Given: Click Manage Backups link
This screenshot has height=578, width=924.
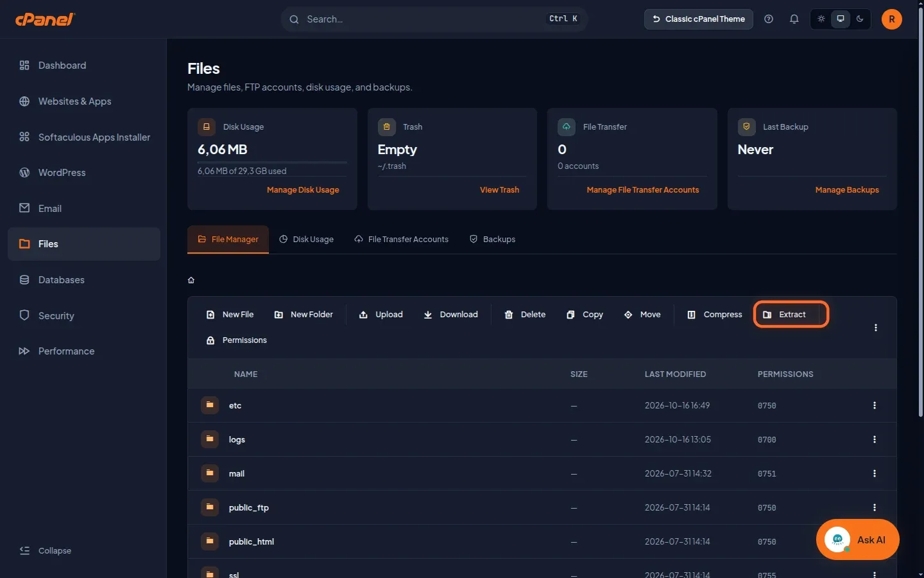Looking at the screenshot, I should coord(847,190).
